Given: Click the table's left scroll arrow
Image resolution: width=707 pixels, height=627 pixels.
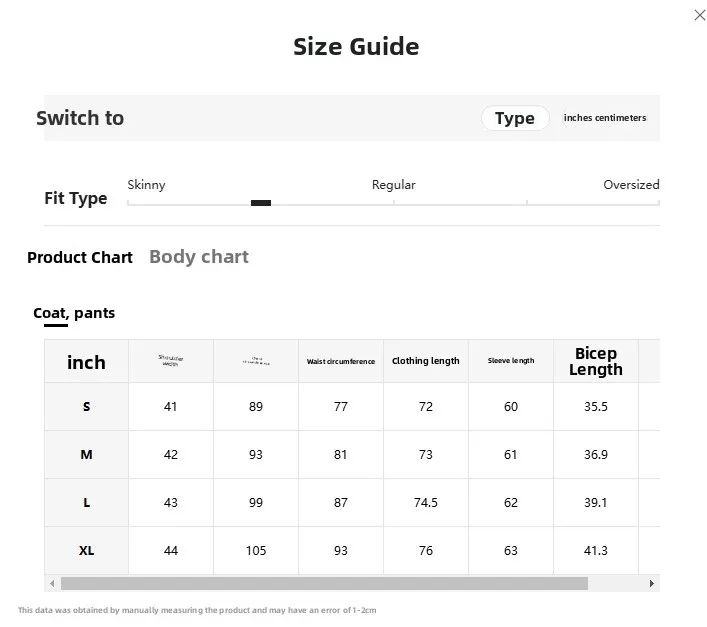Looking at the screenshot, I should coord(52,583).
